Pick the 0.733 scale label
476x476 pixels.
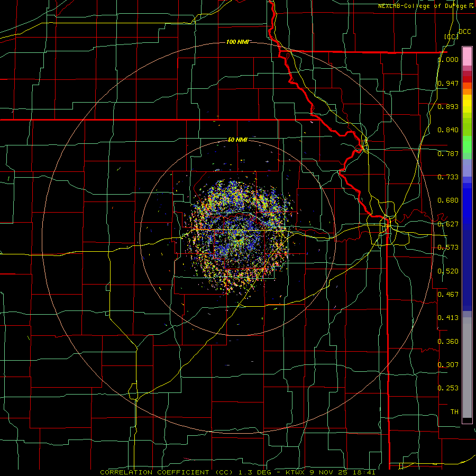point(448,177)
